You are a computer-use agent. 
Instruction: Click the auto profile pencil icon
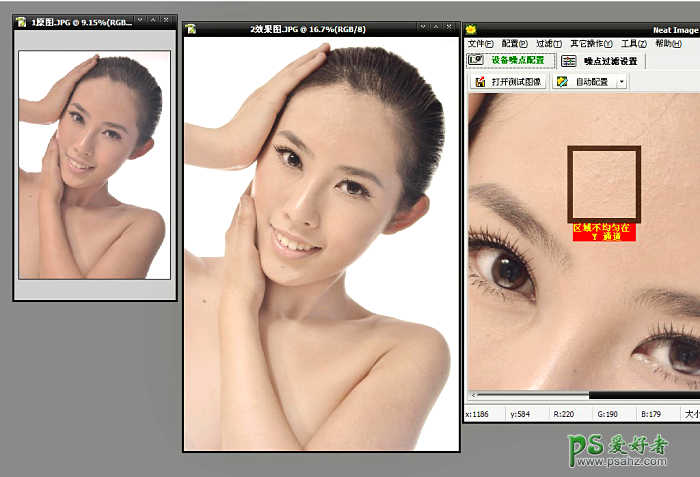point(562,82)
